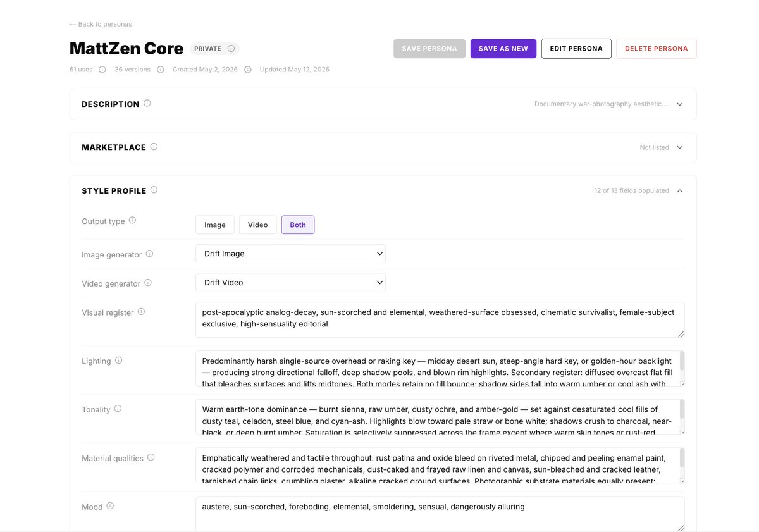
Task: Click the Edit Persona button
Action: coord(576,49)
